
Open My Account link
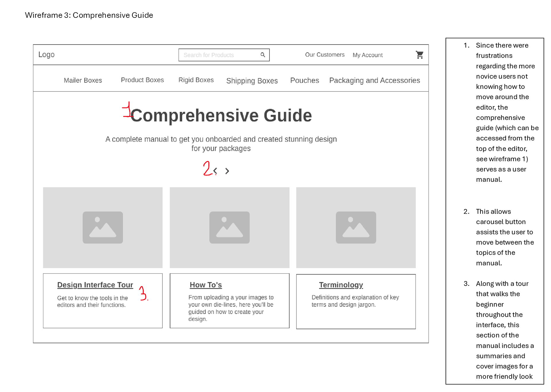coord(368,55)
